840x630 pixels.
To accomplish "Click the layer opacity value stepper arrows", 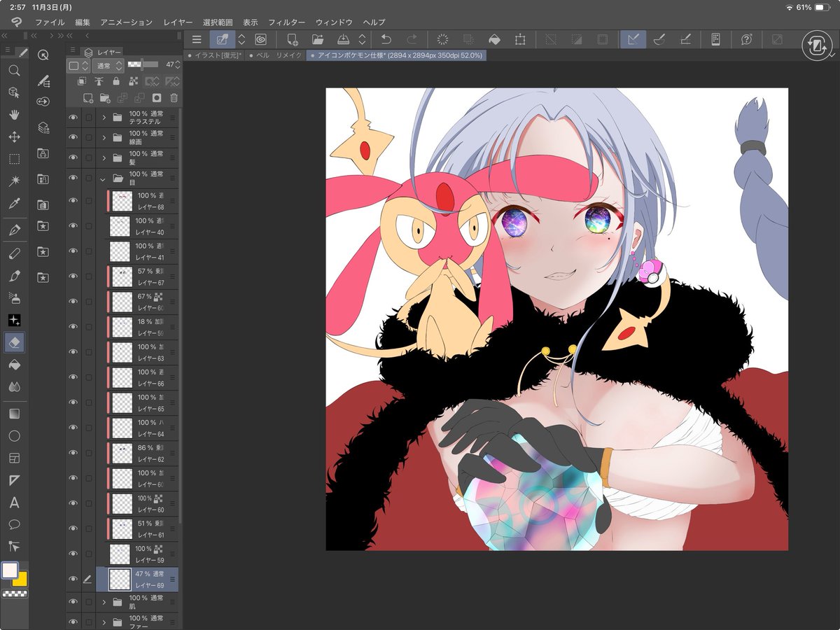I will pos(178,64).
